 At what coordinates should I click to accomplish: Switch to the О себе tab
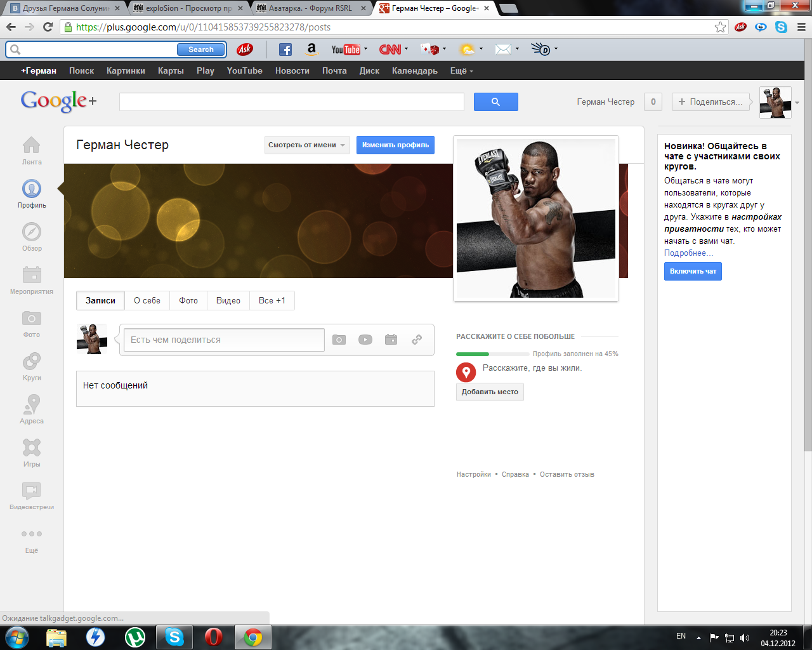[x=147, y=300]
